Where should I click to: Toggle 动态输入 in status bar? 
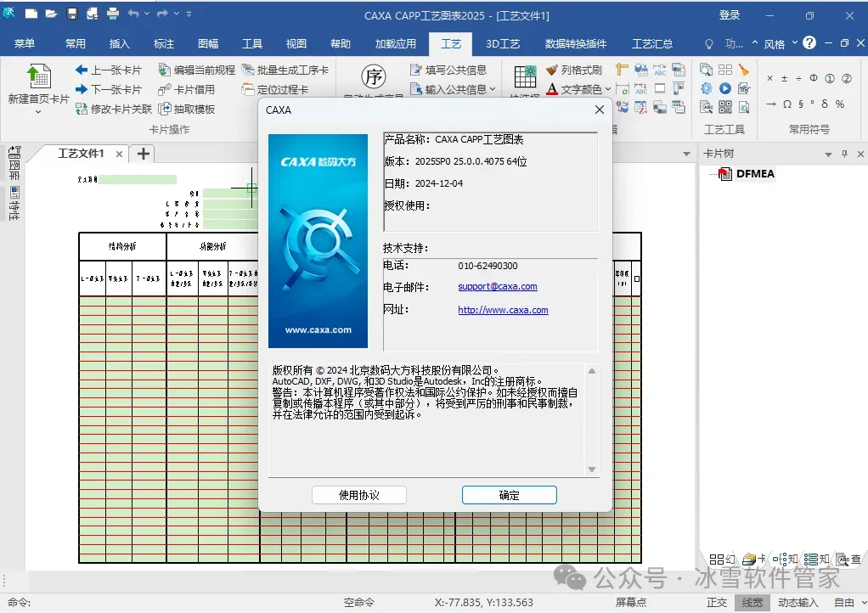(x=798, y=603)
